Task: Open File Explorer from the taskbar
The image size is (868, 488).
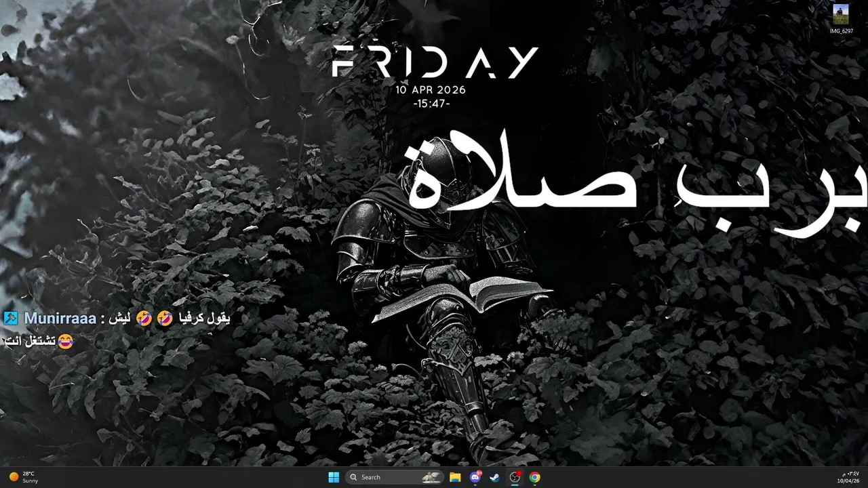Action: point(455,477)
